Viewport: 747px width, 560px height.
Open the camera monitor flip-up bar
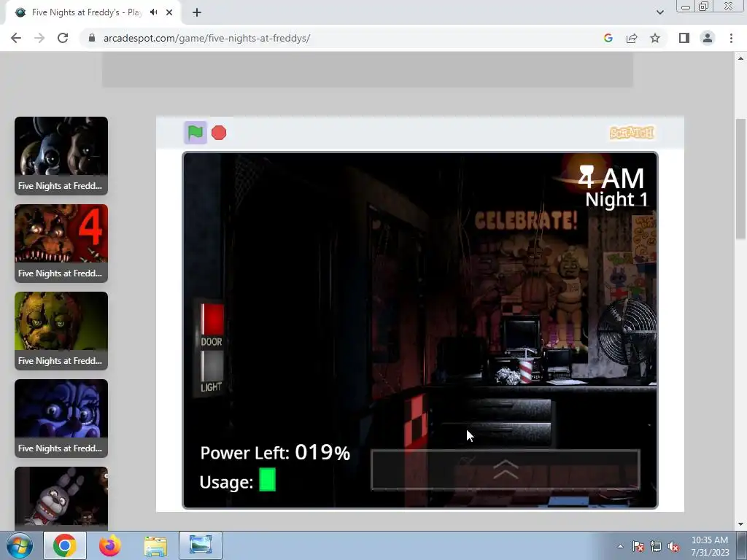click(x=505, y=470)
